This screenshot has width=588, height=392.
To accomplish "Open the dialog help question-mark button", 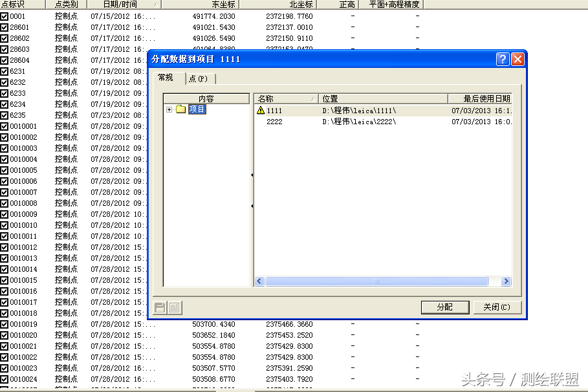I will point(503,60).
